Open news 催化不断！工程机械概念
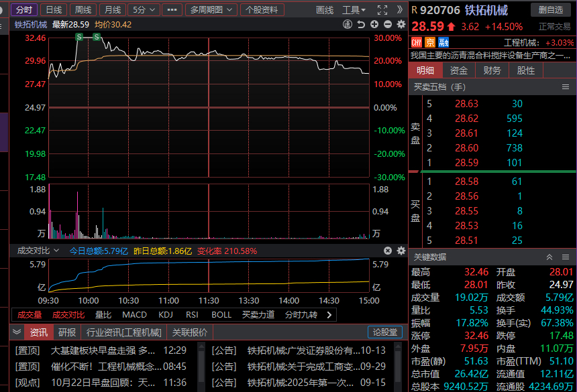577x392 pixels. (106, 367)
